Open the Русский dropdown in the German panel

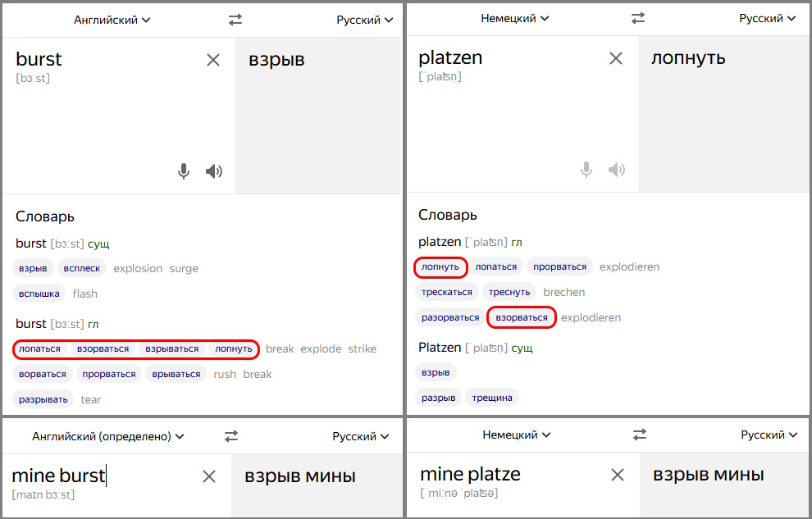click(x=768, y=16)
